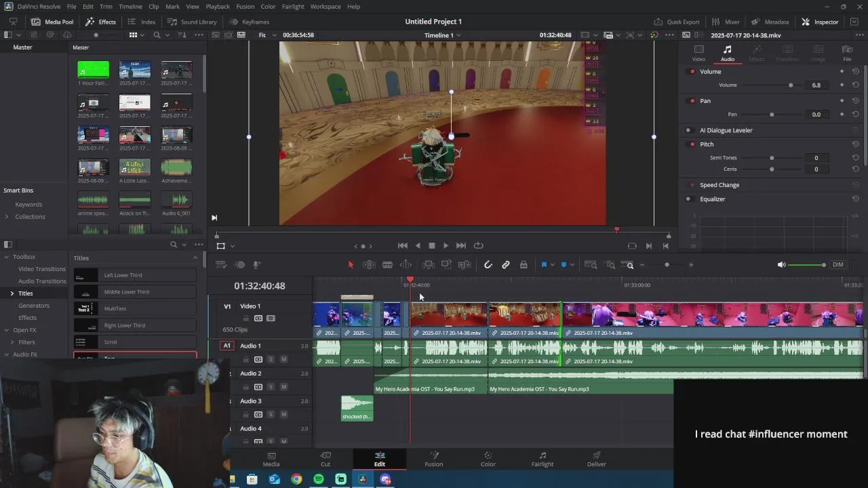Expand the Open FX category
868x488 pixels.
(7, 330)
